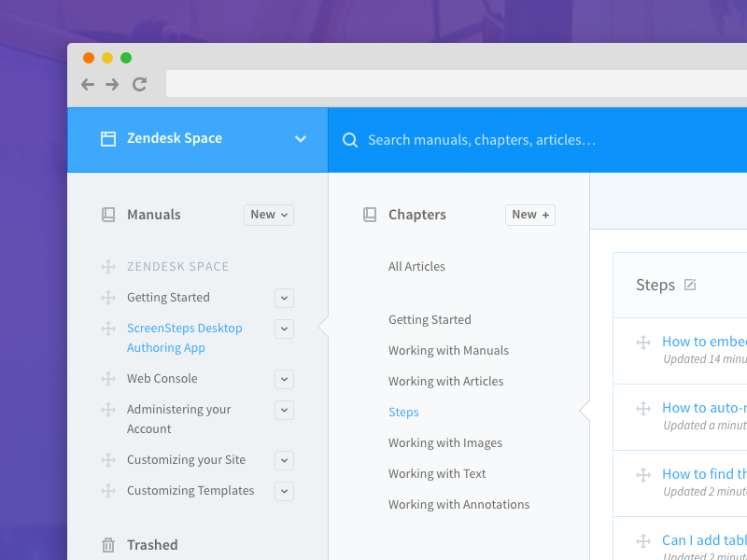Screen dimensions: 747x560
Task: Select All Articles in Chapters
Action: click(416, 266)
